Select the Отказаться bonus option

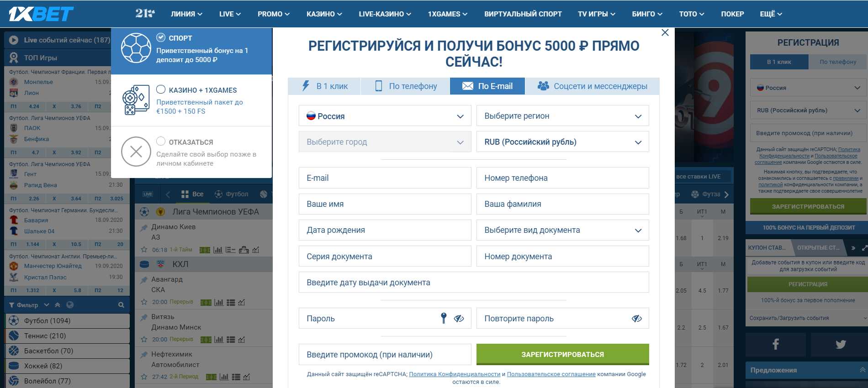tap(161, 141)
